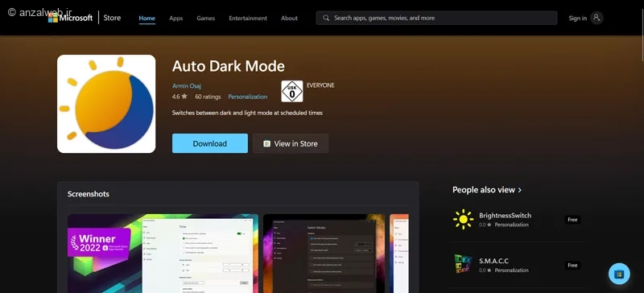Go to the Entertainment tab
This screenshot has width=644, height=293.
click(248, 18)
